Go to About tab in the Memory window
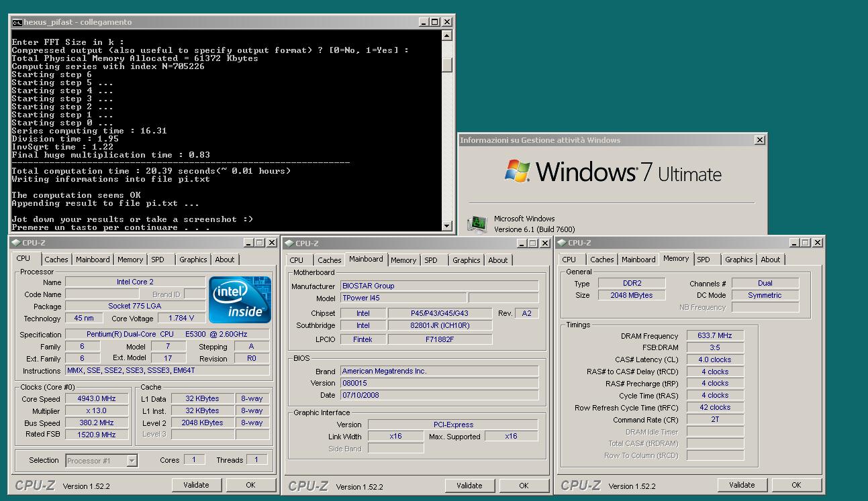The image size is (868, 501). [771, 260]
